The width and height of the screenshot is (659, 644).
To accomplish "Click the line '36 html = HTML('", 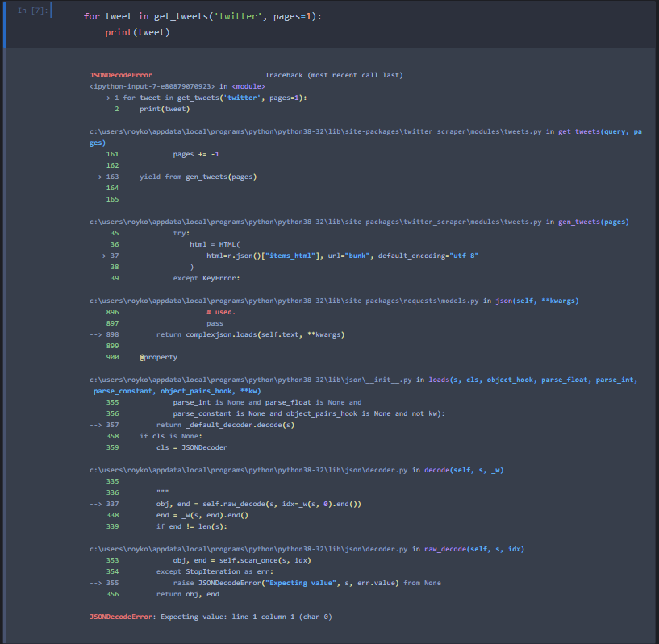I will coord(175,244).
